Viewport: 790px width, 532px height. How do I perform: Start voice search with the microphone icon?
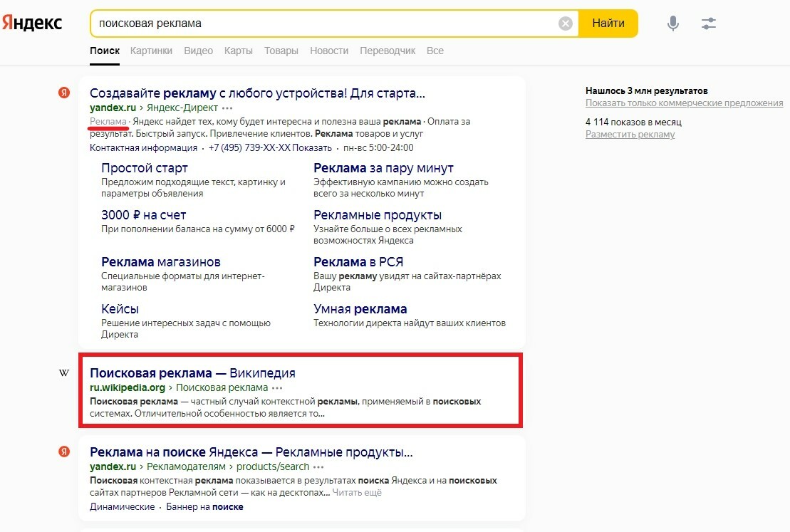click(672, 24)
